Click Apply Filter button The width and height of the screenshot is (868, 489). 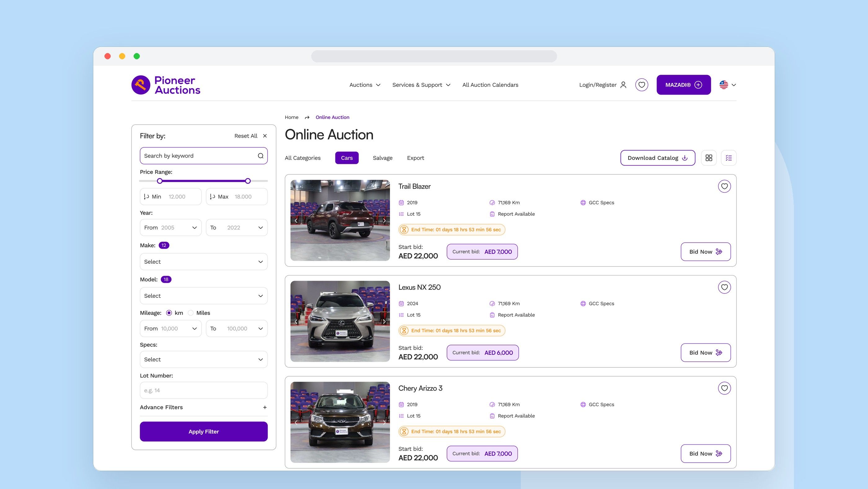[x=204, y=432]
